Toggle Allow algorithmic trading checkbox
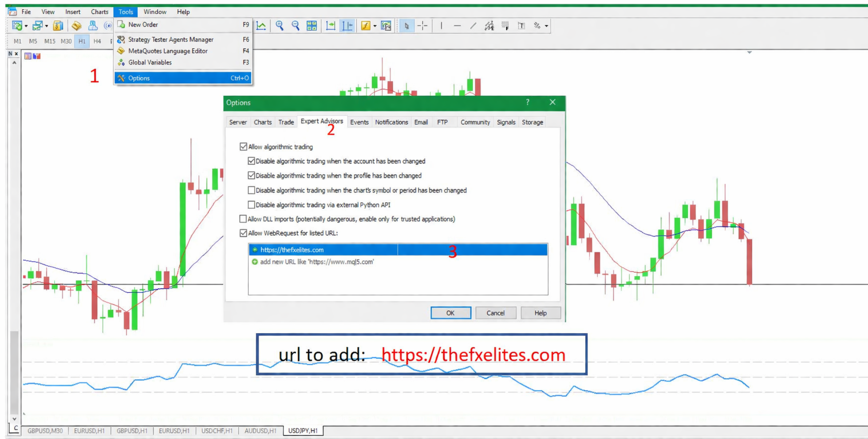 pyautogui.click(x=243, y=147)
